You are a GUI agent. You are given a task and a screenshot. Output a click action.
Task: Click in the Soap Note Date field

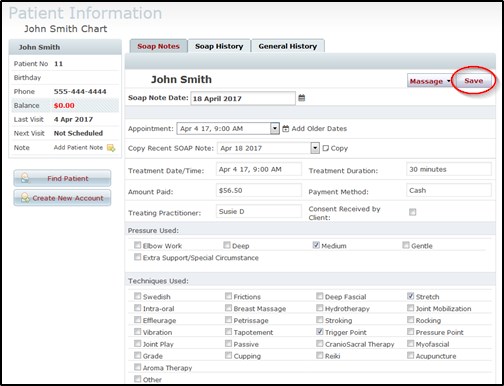tap(243, 98)
